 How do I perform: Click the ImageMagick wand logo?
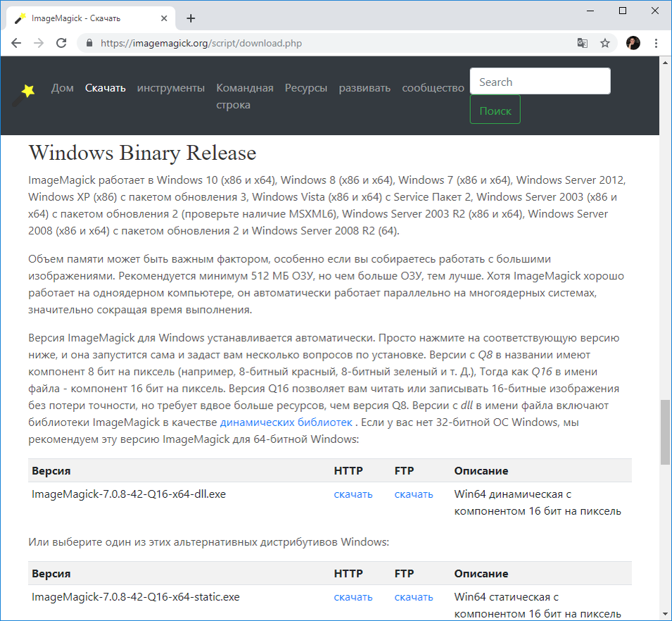coord(23,95)
